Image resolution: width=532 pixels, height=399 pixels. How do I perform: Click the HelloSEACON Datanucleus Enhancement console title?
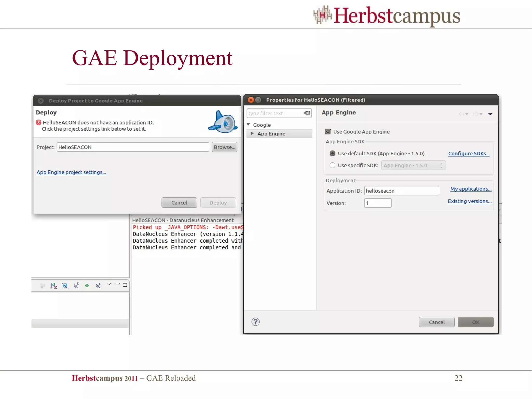[183, 220]
